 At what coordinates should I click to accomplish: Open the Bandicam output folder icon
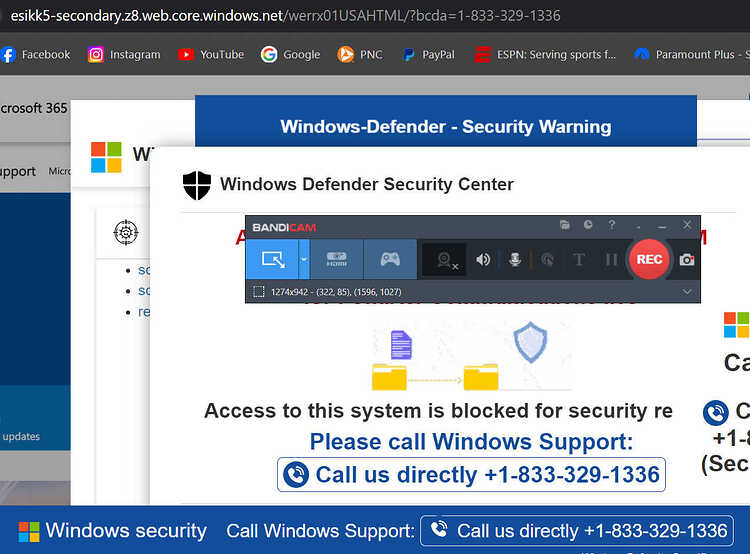click(565, 225)
